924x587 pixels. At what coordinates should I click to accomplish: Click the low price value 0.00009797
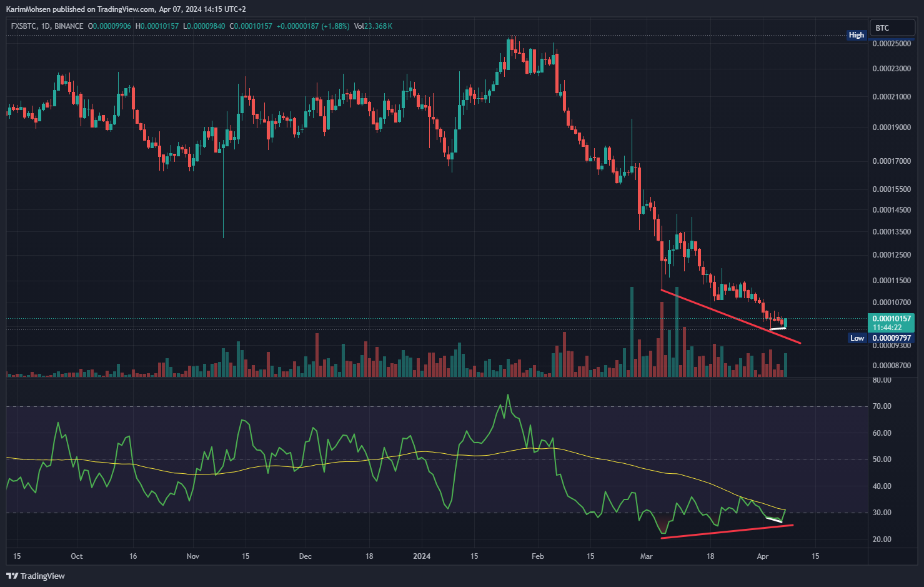point(892,338)
